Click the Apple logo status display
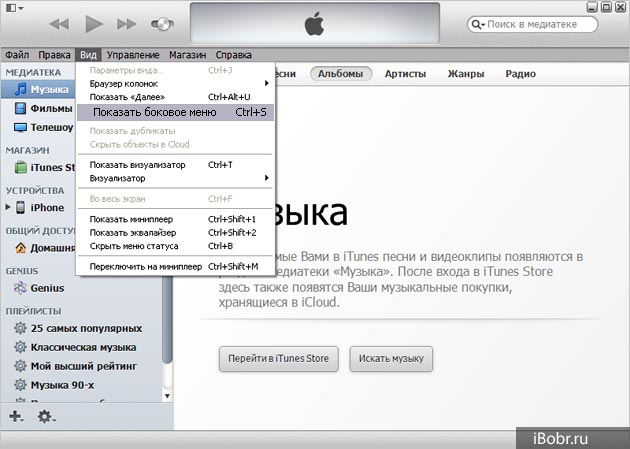This screenshot has height=449, width=630. pyautogui.click(x=315, y=23)
